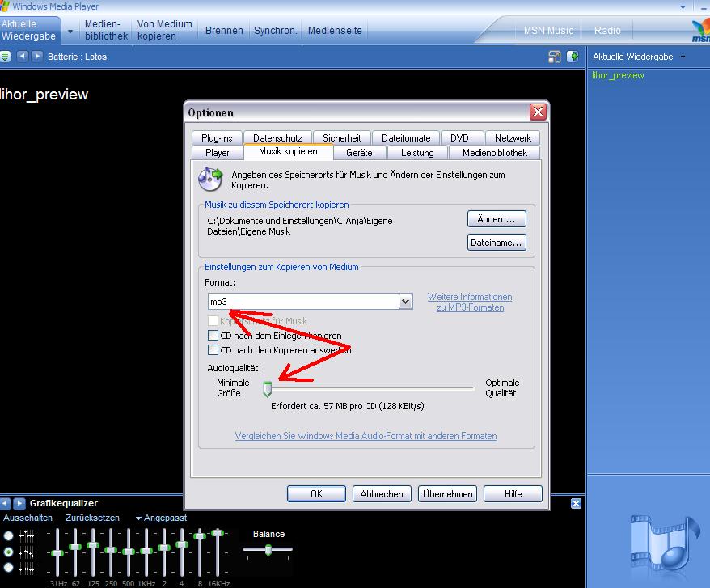Open the Von Medium kopieren tab
Screen dimensions: 710x588
click(x=165, y=31)
